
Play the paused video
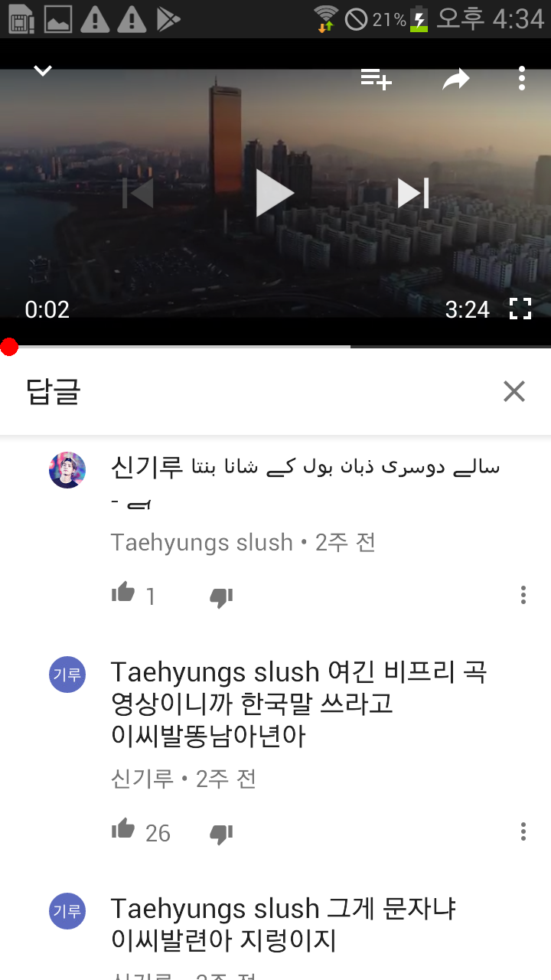pyautogui.click(x=275, y=193)
